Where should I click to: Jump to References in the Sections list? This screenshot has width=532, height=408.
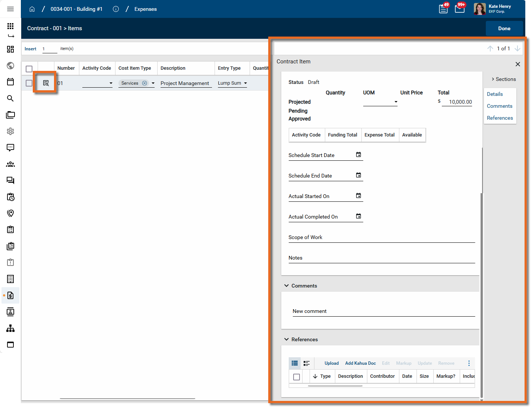[x=500, y=118]
